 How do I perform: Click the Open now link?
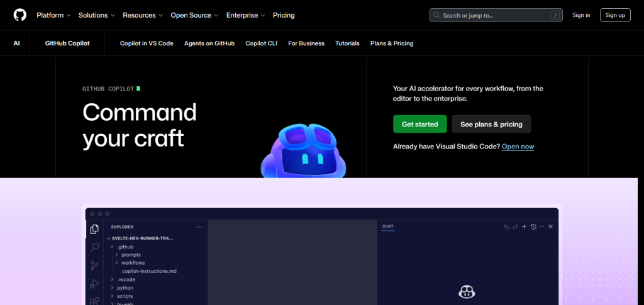pyautogui.click(x=518, y=147)
